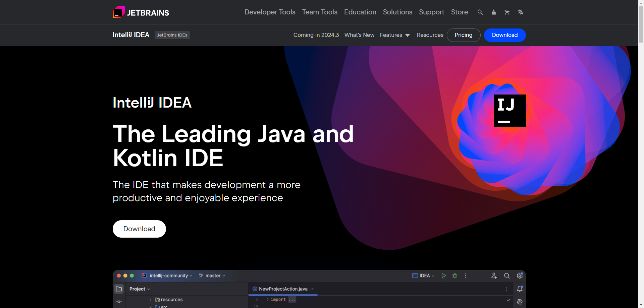
Task: Click the add-collaborator person icon in IDE preview
Action: (494, 275)
